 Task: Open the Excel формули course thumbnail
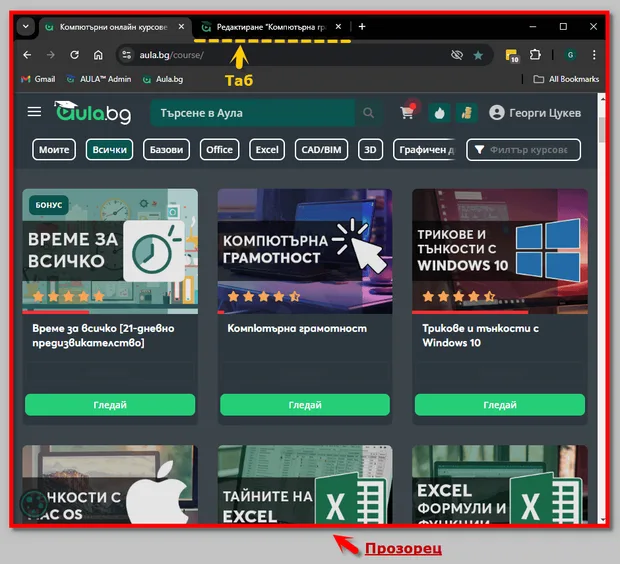click(500, 485)
